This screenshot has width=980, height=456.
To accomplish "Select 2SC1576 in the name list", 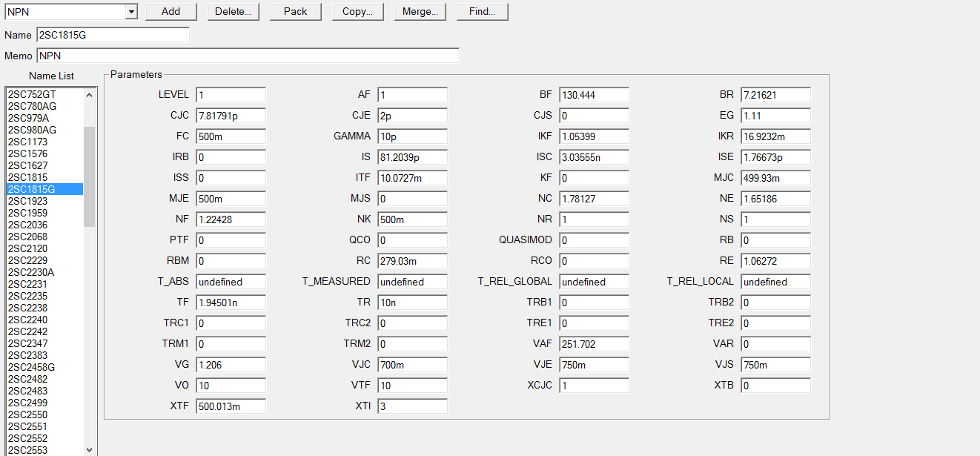I will (44, 153).
